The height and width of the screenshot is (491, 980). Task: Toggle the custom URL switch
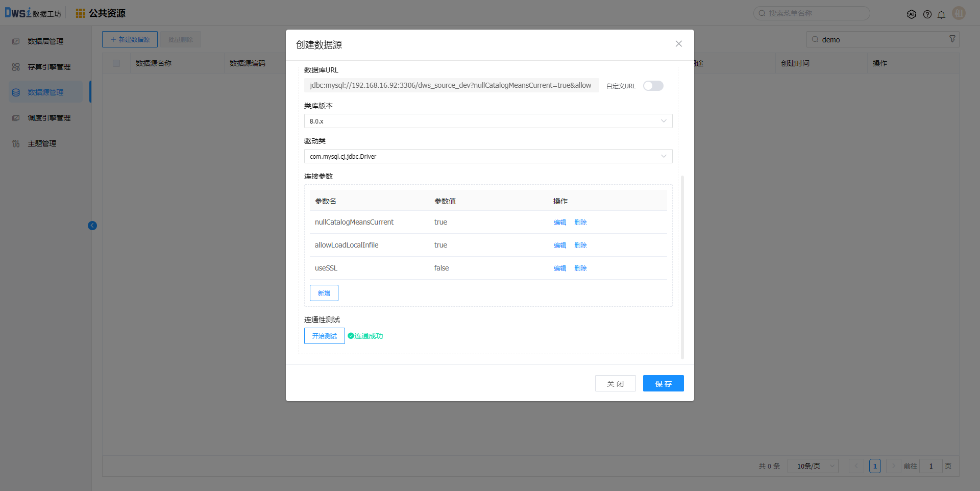coord(653,86)
